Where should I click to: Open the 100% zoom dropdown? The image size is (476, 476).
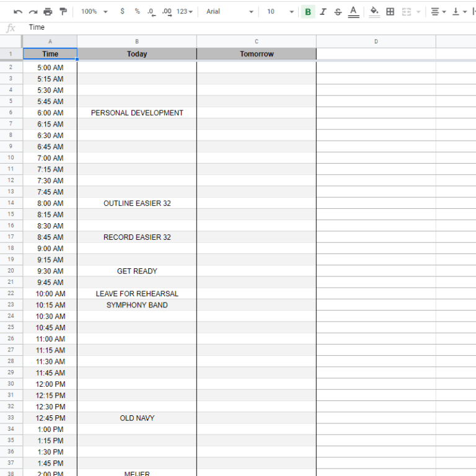pyautogui.click(x=94, y=12)
